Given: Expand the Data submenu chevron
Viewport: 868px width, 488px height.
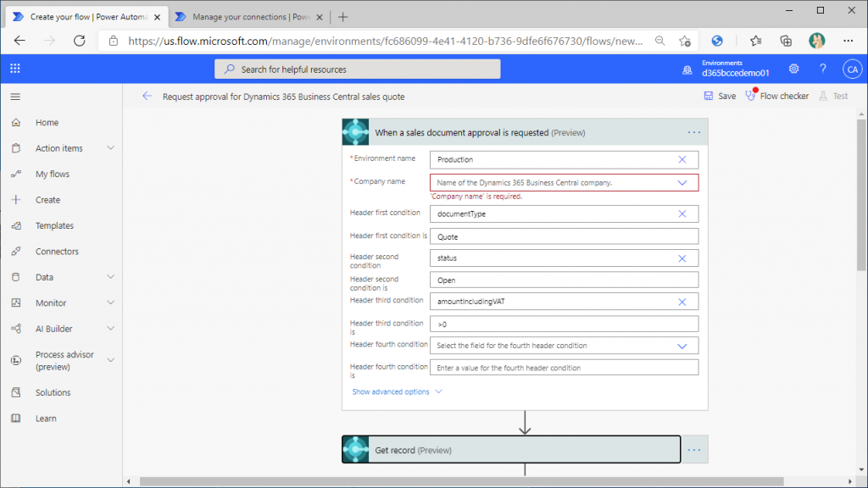Looking at the screenshot, I should tap(111, 277).
